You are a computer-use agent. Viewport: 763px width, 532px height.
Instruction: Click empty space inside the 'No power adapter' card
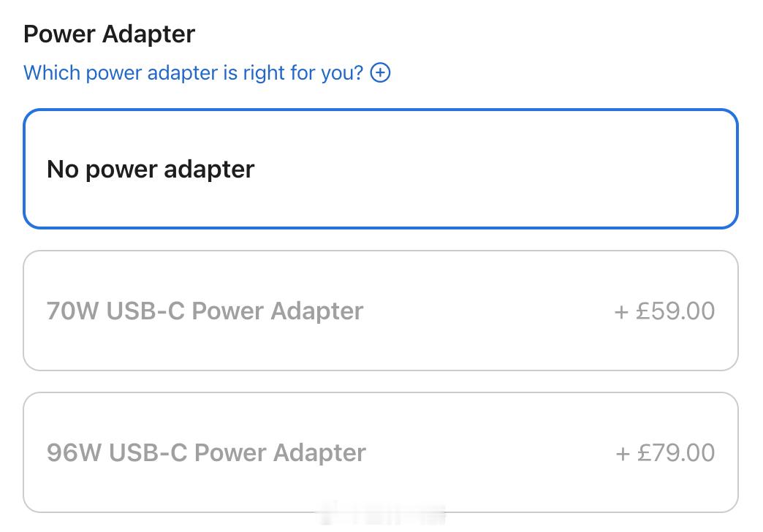click(497, 170)
